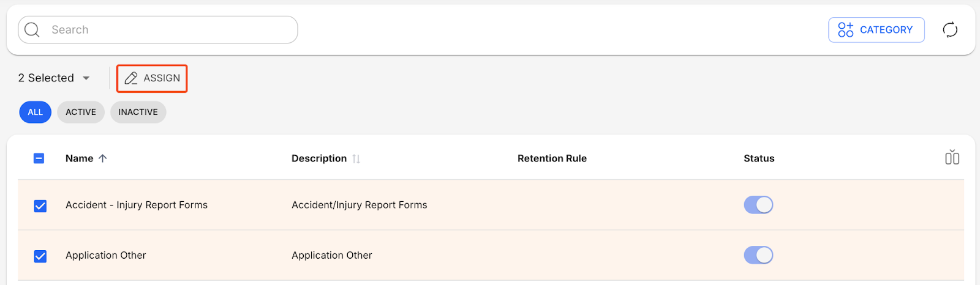Click the column settings icon
This screenshot has width=980, height=285.
[x=952, y=158]
